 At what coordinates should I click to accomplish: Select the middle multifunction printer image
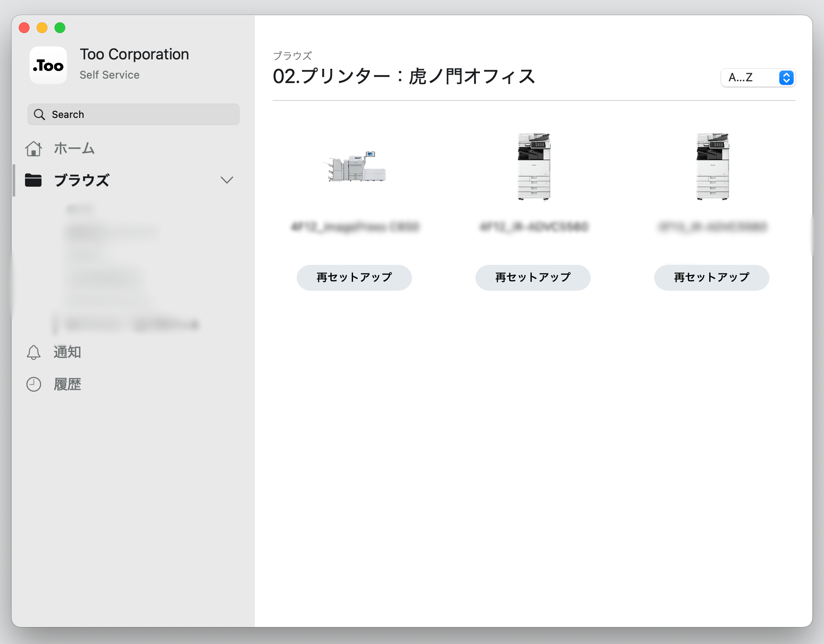(534, 167)
